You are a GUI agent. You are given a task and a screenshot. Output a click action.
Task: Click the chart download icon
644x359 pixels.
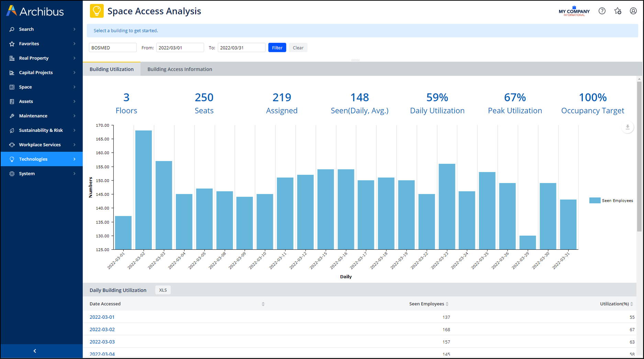tap(627, 127)
